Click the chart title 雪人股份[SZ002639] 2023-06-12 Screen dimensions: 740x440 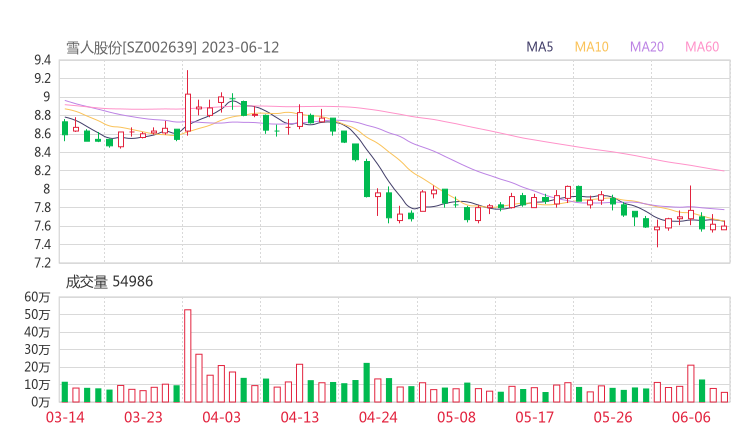tap(172, 48)
